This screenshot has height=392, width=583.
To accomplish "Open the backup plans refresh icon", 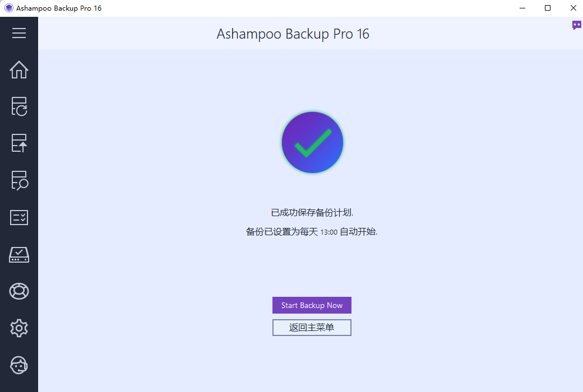I will (x=19, y=106).
